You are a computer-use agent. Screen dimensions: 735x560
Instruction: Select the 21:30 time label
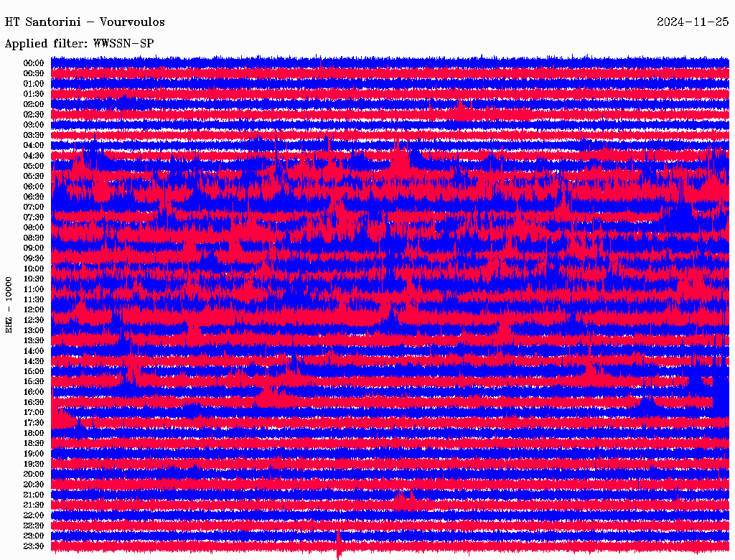tap(34, 505)
